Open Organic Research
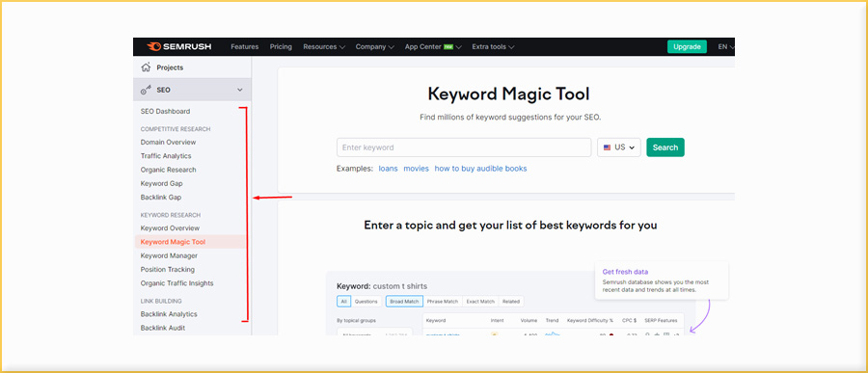 (x=168, y=170)
